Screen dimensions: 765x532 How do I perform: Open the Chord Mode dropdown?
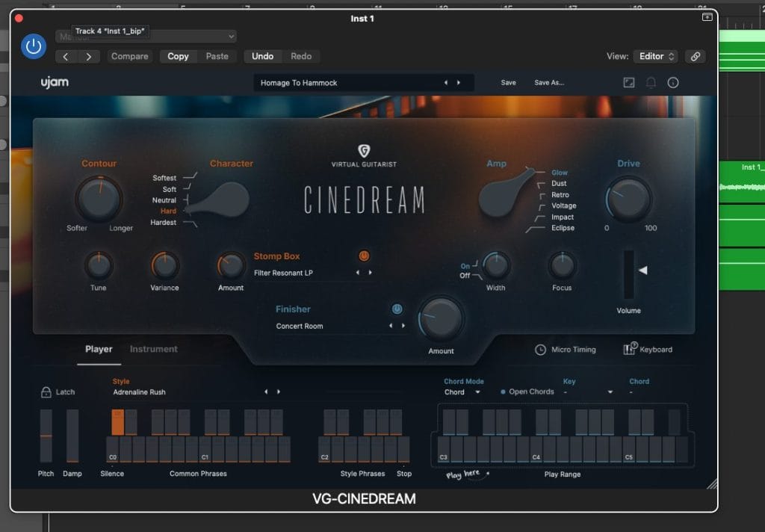463,392
